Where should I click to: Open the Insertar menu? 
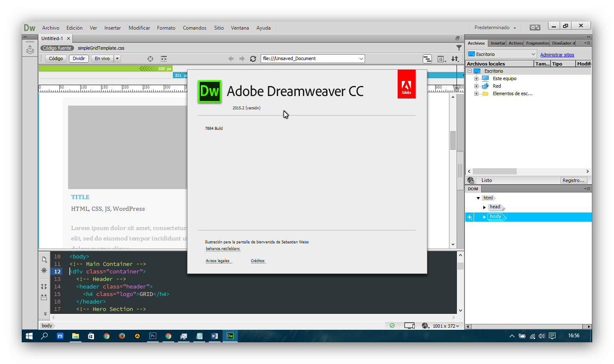click(112, 28)
